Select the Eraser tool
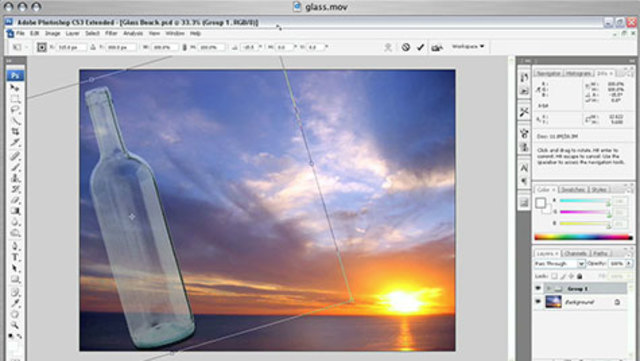This screenshot has height=361, width=640. tap(15, 200)
